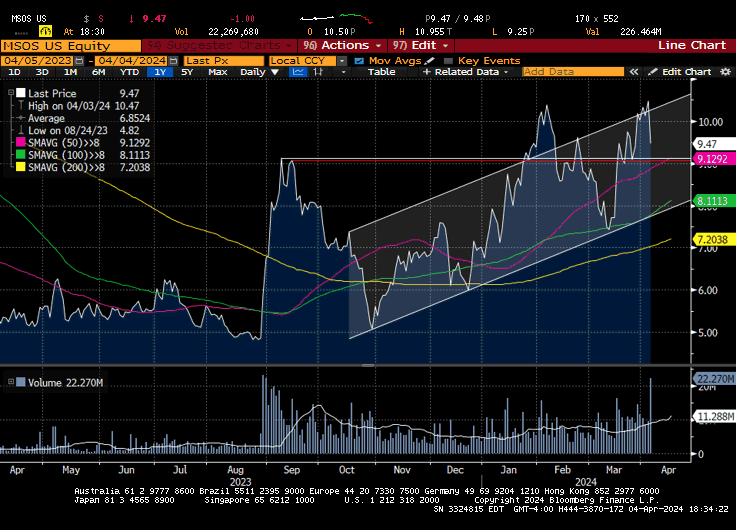The width and height of the screenshot is (736, 530).
Task: Open calendar picker for end date 04/04/2024
Action: pos(173,61)
